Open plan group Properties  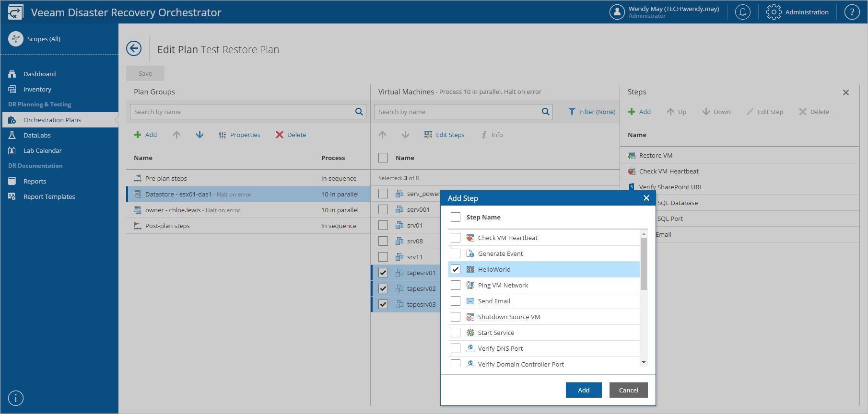[x=239, y=135]
